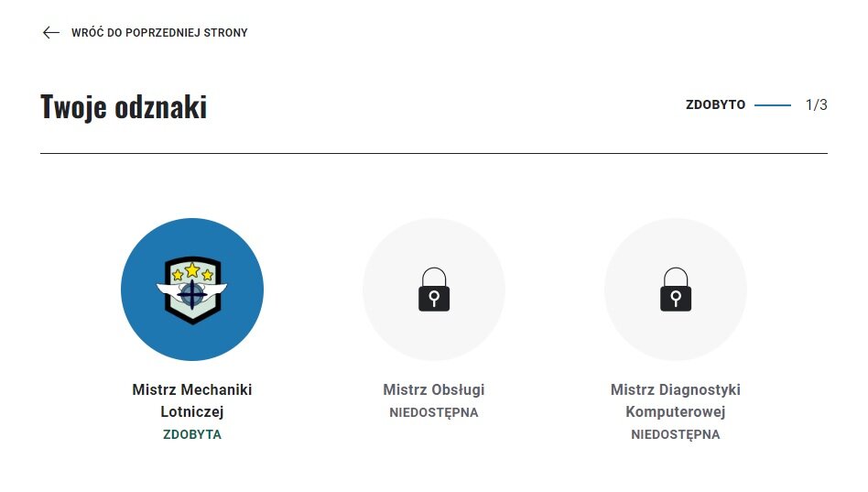This screenshot has width=868, height=492.
Task: Click the three yellow stars on the emblem
Action: [x=192, y=272]
